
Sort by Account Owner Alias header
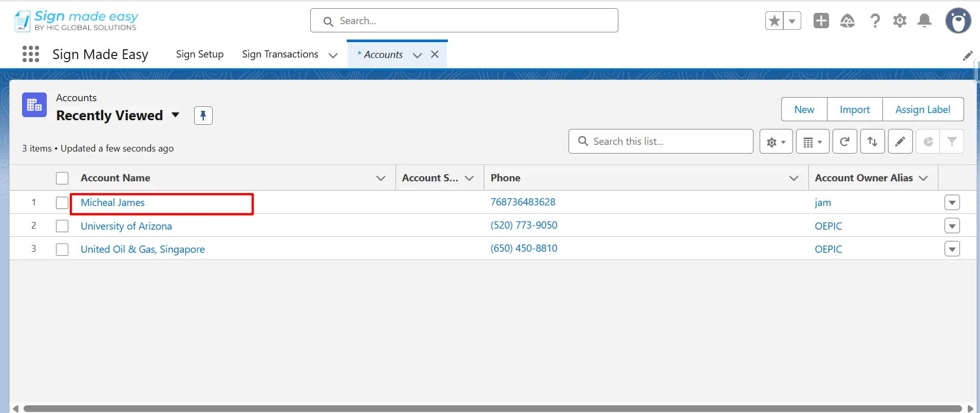[864, 178]
